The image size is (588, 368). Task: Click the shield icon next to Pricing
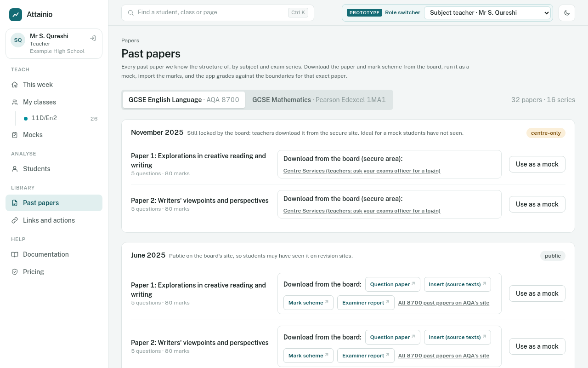point(15,272)
